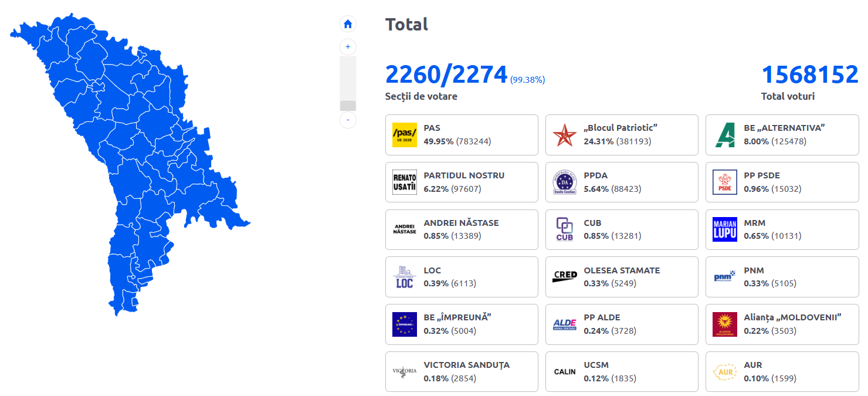Zoom in with the plus button
This screenshot has height=396, width=868.
point(348,47)
